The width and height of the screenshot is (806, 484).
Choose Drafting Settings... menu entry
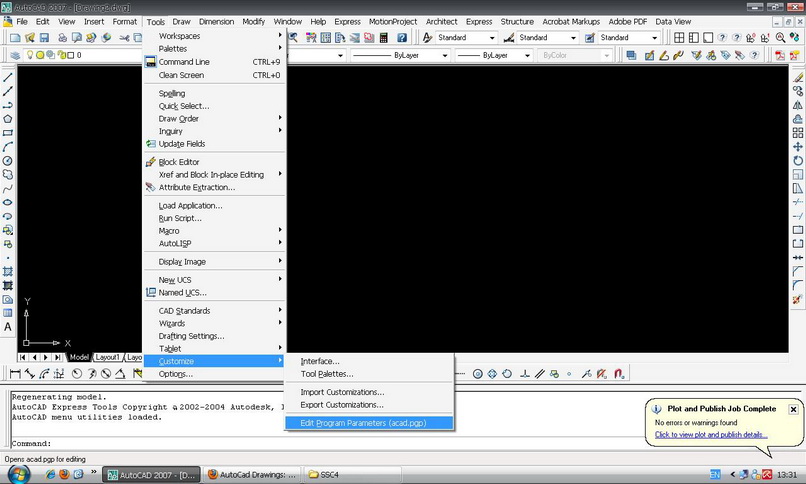214,336
